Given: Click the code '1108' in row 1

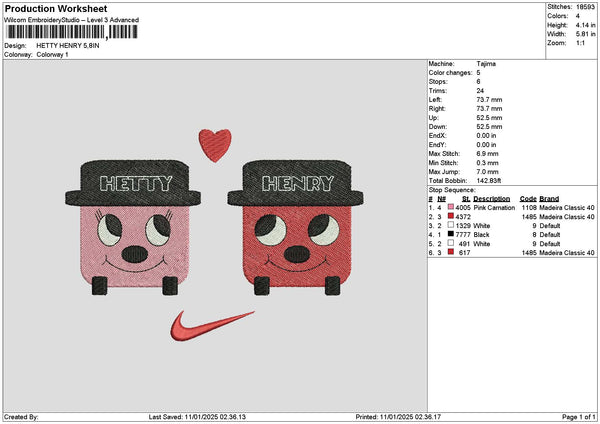Looking at the screenshot, I should (x=529, y=207).
